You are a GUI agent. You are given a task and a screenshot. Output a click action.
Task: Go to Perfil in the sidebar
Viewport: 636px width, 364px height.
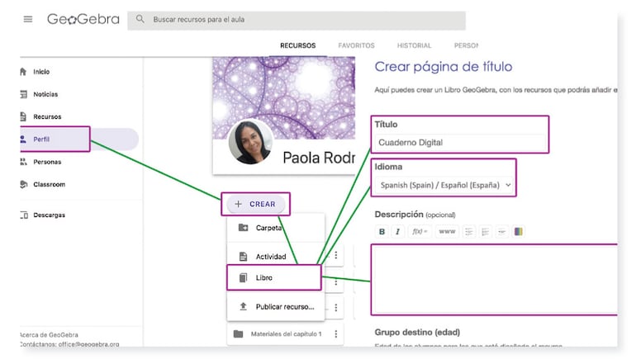(41, 139)
